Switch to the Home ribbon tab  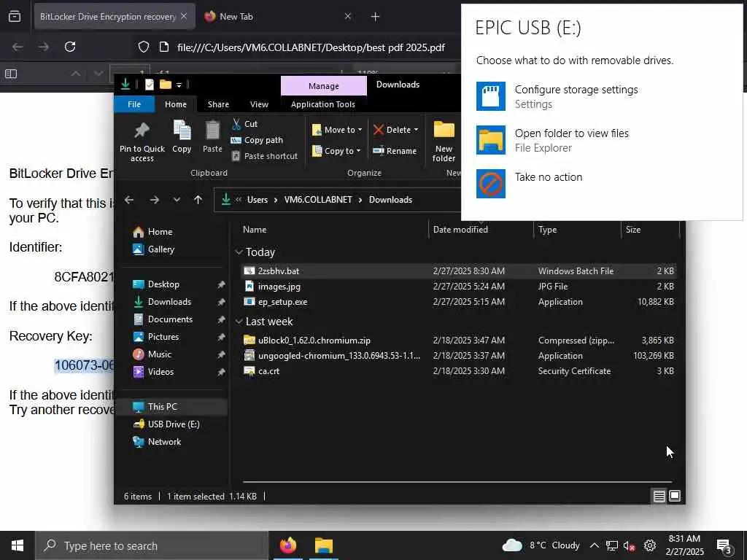click(x=176, y=104)
